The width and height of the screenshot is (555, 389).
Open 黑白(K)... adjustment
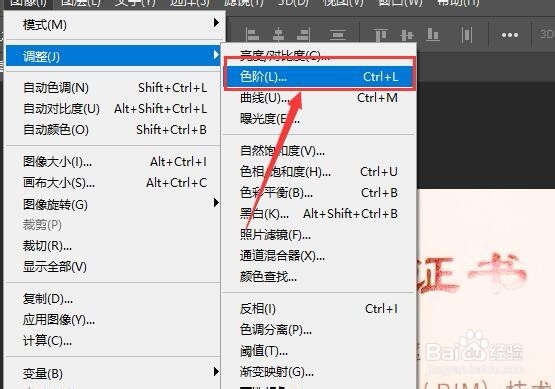coord(319,214)
